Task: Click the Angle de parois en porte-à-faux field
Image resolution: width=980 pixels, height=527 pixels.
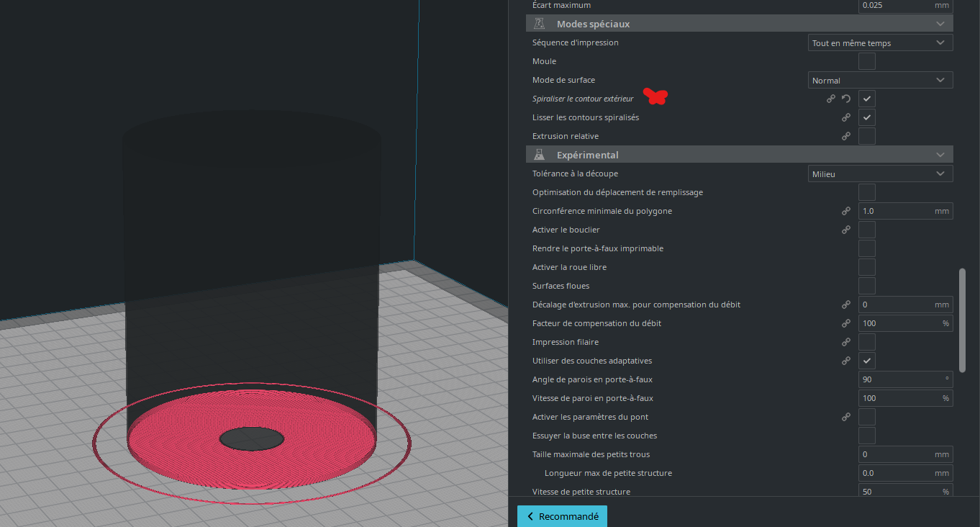Action: pyautogui.click(x=906, y=379)
